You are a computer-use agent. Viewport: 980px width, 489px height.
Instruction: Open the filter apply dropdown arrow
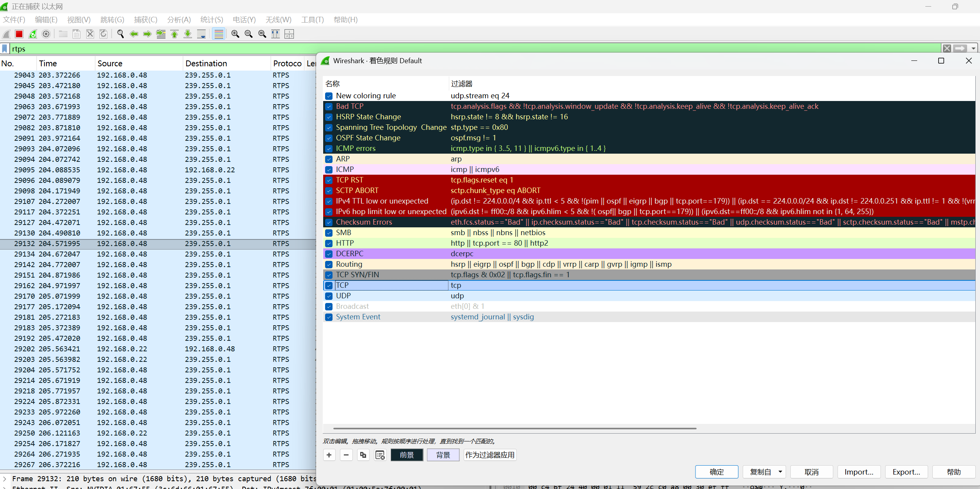974,48
